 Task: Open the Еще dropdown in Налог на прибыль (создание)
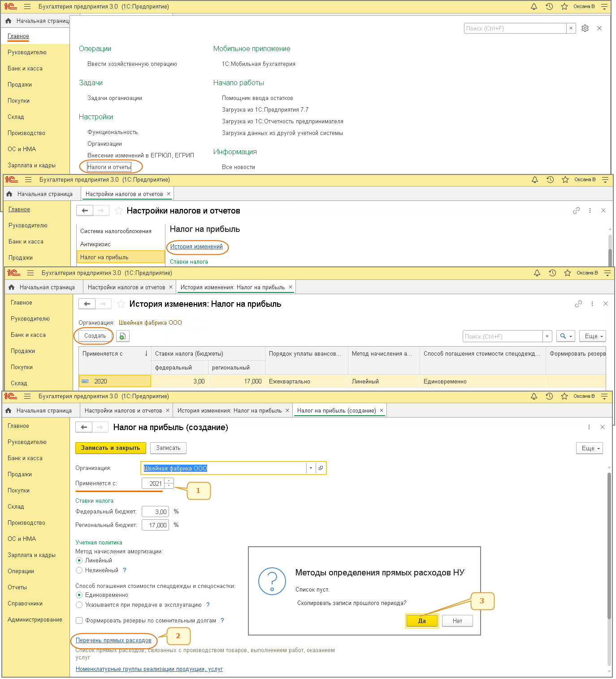590,448
